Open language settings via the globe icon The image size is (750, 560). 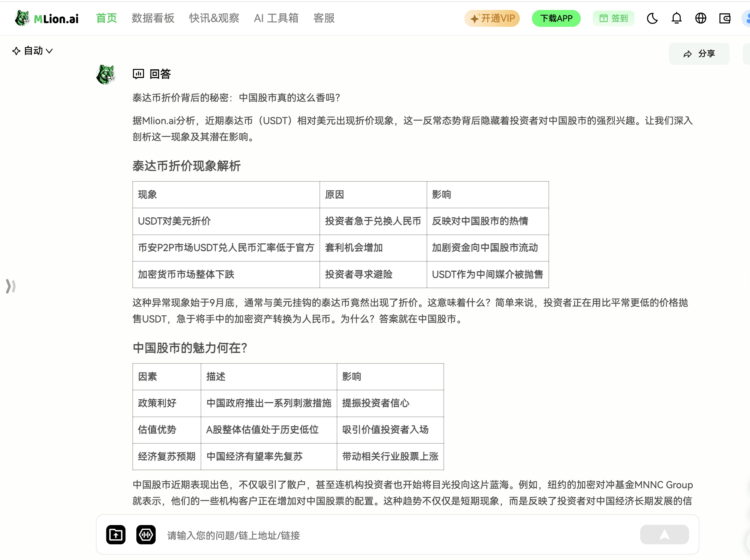click(x=701, y=18)
